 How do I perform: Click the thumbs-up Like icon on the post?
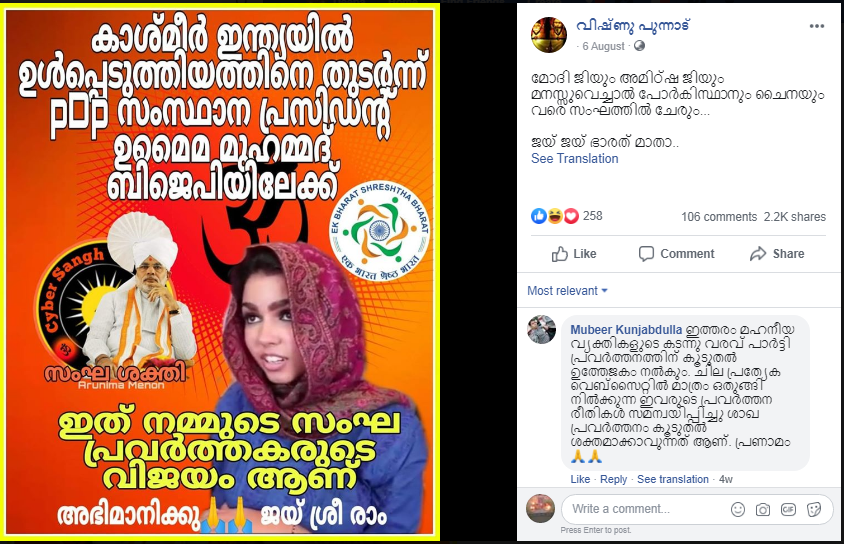click(x=560, y=254)
